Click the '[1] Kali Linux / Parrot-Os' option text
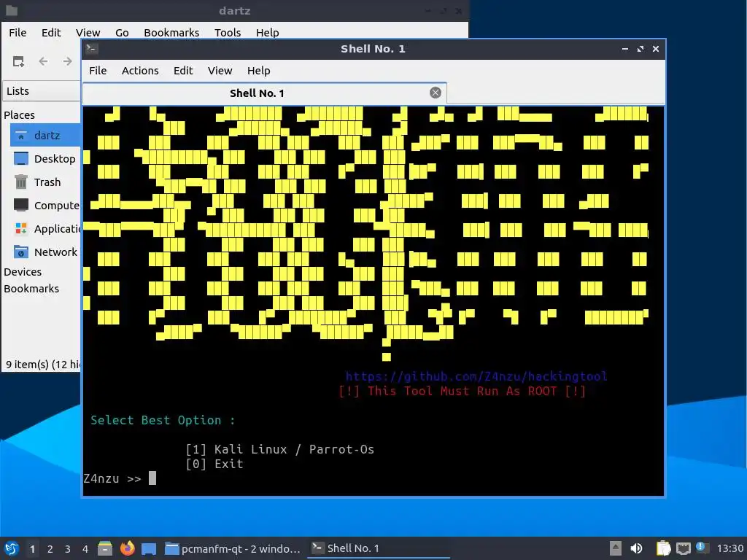This screenshot has height=560, width=747. pos(279,449)
